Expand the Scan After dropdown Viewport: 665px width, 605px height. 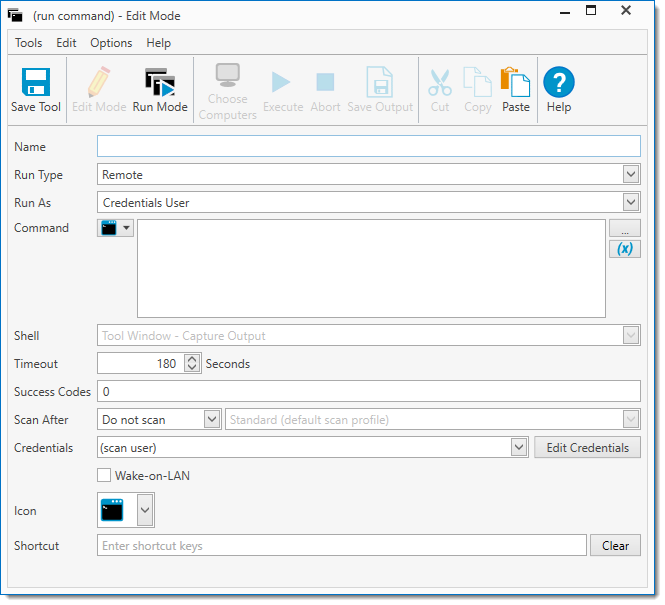pyautogui.click(x=212, y=420)
